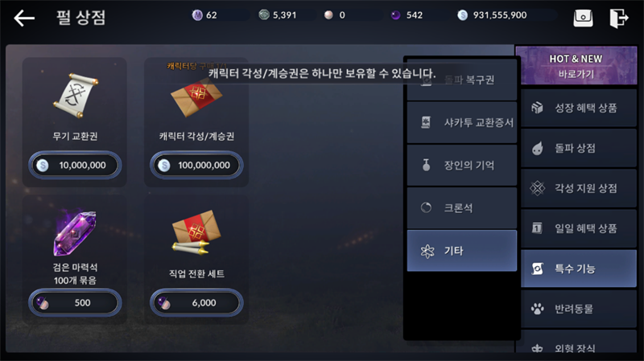Open the HOT & NEW 바로가기 banner
The width and height of the screenshot is (644, 361).
point(576,66)
